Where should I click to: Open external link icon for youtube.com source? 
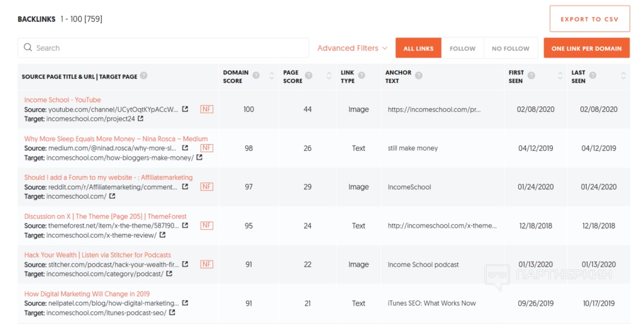click(x=185, y=109)
